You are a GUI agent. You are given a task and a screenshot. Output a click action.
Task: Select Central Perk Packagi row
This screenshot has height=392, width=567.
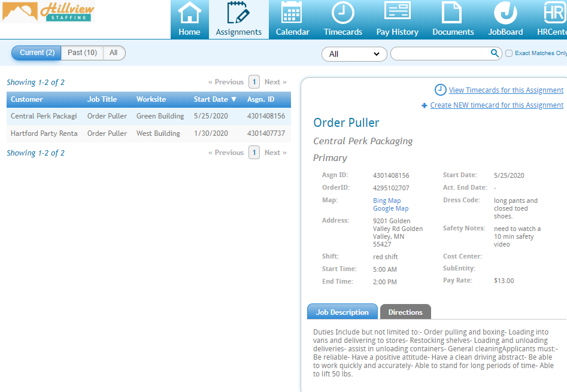click(148, 116)
